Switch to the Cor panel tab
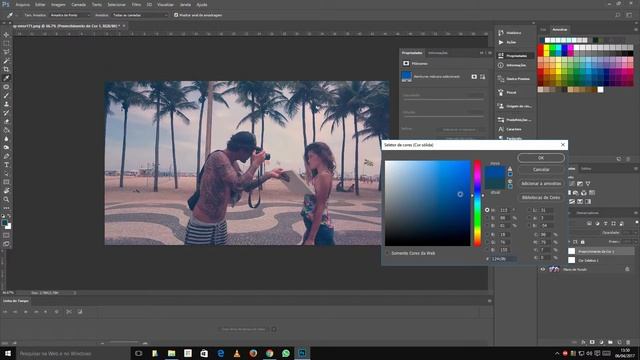 pos(543,29)
